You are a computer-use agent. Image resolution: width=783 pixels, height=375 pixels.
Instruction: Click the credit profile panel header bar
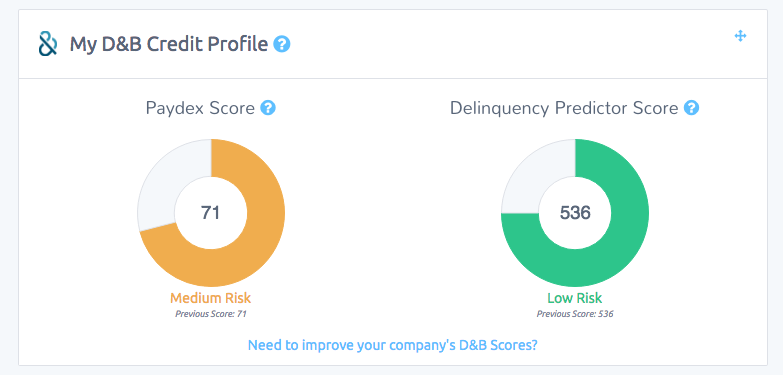[x=392, y=44]
